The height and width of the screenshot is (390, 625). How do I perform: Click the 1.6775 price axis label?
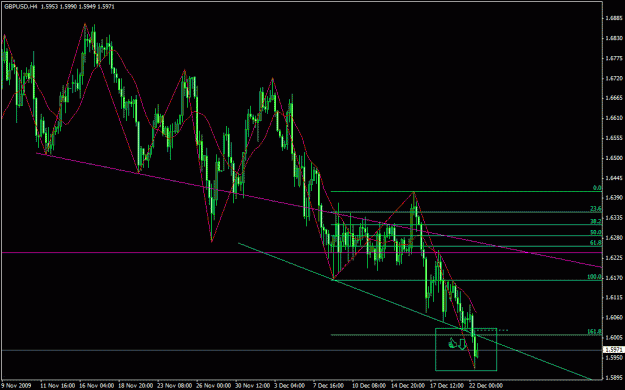[x=614, y=58]
